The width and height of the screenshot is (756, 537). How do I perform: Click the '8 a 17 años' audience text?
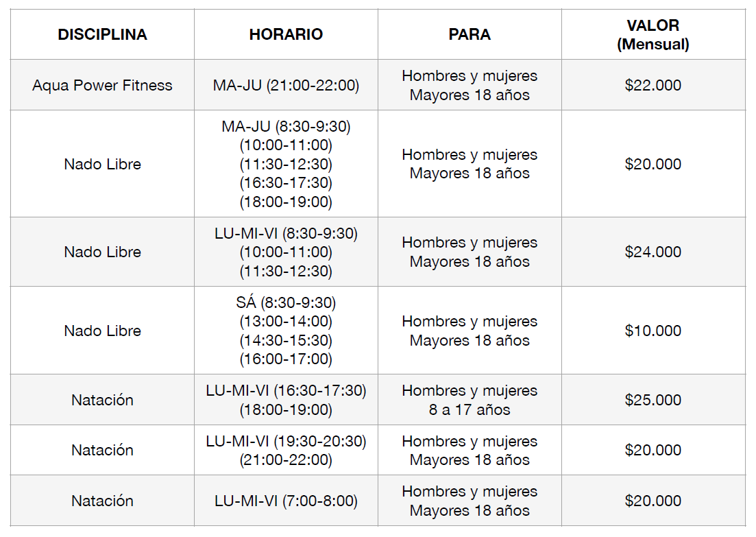tap(470, 410)
